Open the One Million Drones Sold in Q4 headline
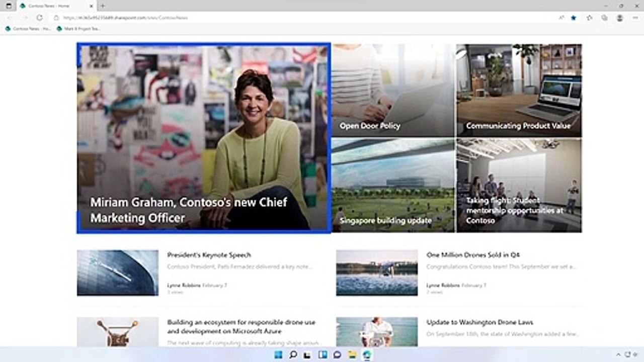This screenshot has height=362, width=644. [473, 255]
